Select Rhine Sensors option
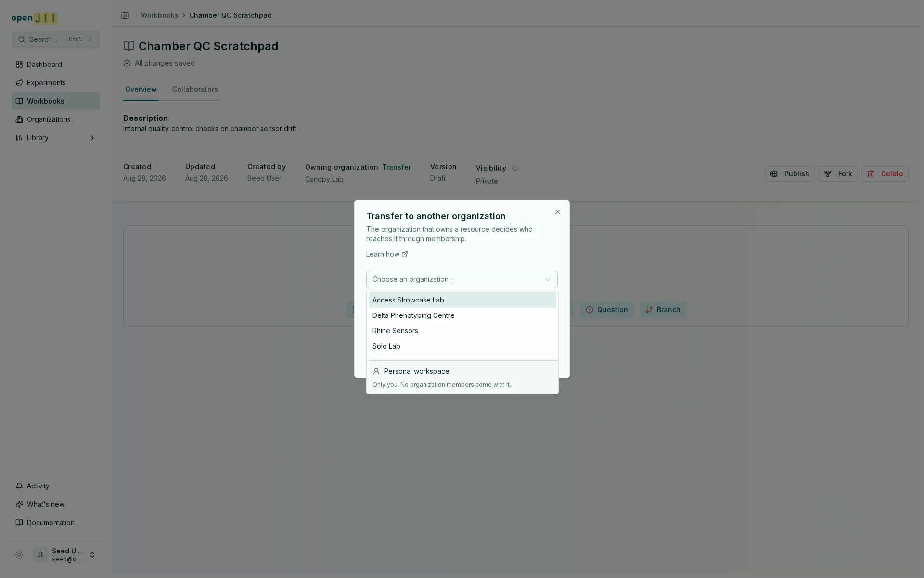Image resolution: width=924 pixels, height=578 pixels. (462, 331)
